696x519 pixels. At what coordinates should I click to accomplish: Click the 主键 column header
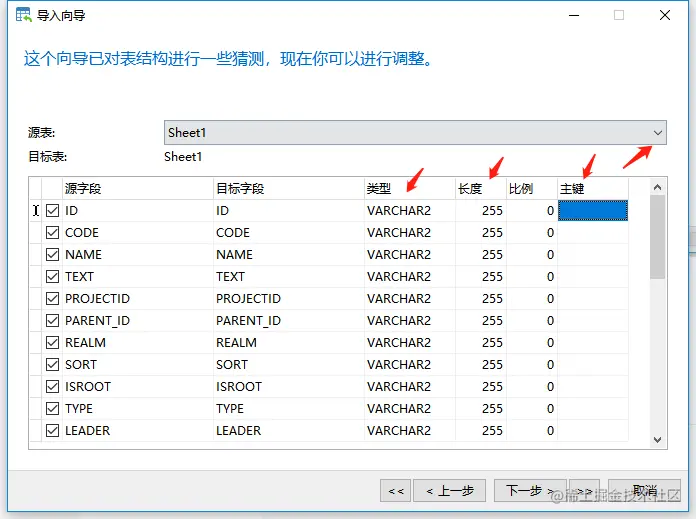(593, 189)
